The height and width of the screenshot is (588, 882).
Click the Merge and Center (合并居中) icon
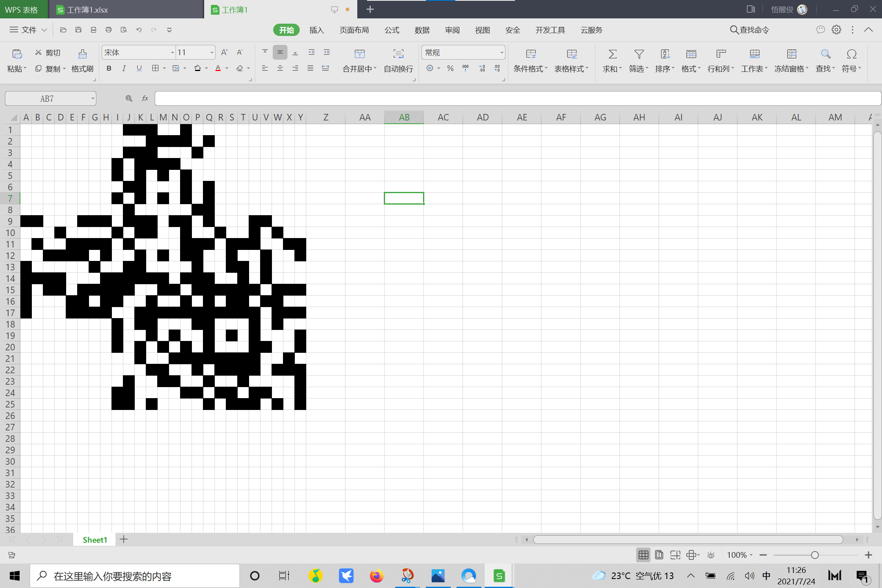[359, 54]
